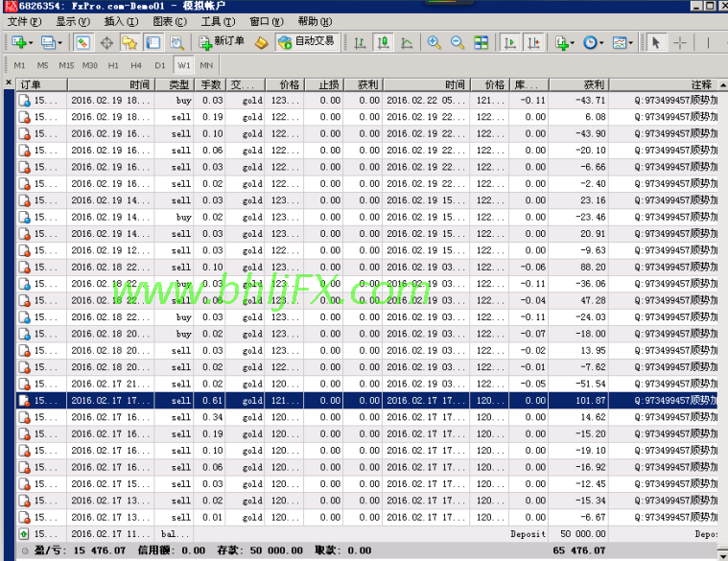The width and height of the screenshot is (728, 561).
Task: Select the Deposit 50 000.00 balance row
Action: pyautogui.click(x=366, y=534)
